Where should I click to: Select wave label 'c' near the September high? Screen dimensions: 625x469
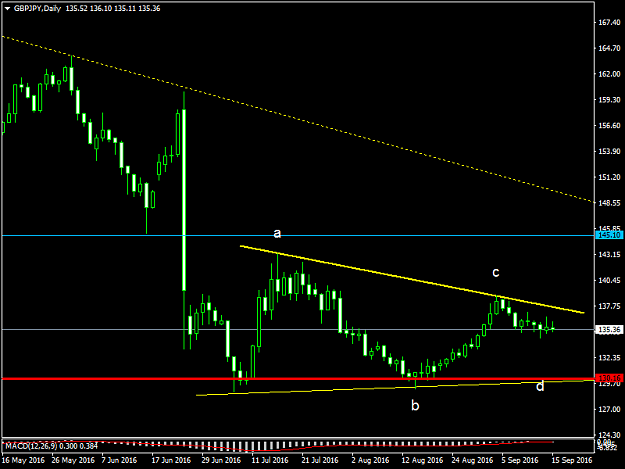(x=495, y=272)
